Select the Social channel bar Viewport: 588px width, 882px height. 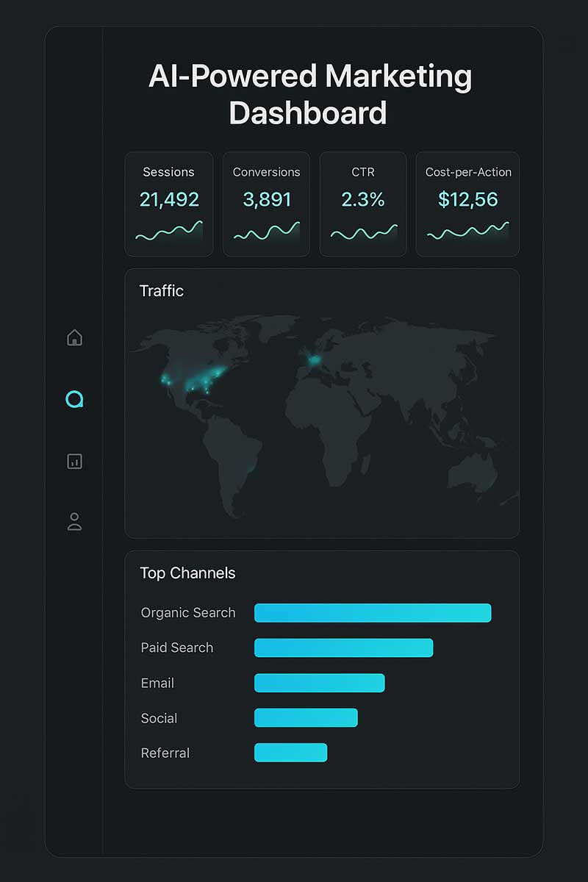(x=306, y=718)
